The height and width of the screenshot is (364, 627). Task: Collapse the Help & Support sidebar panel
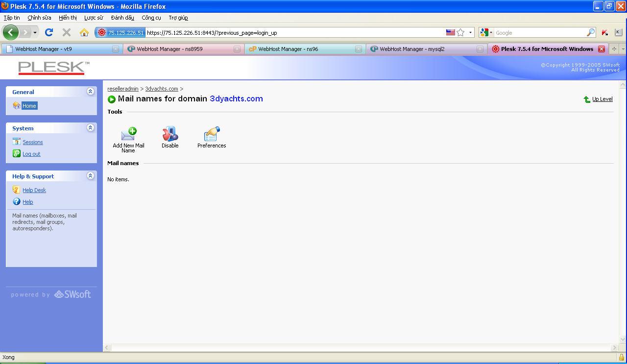tap(90, 175)
